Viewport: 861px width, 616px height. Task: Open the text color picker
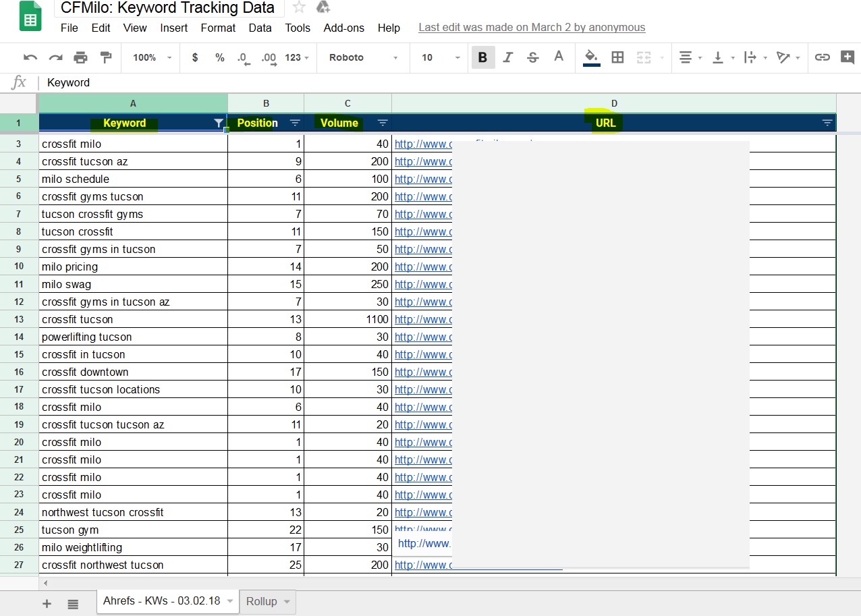point(559,57)
